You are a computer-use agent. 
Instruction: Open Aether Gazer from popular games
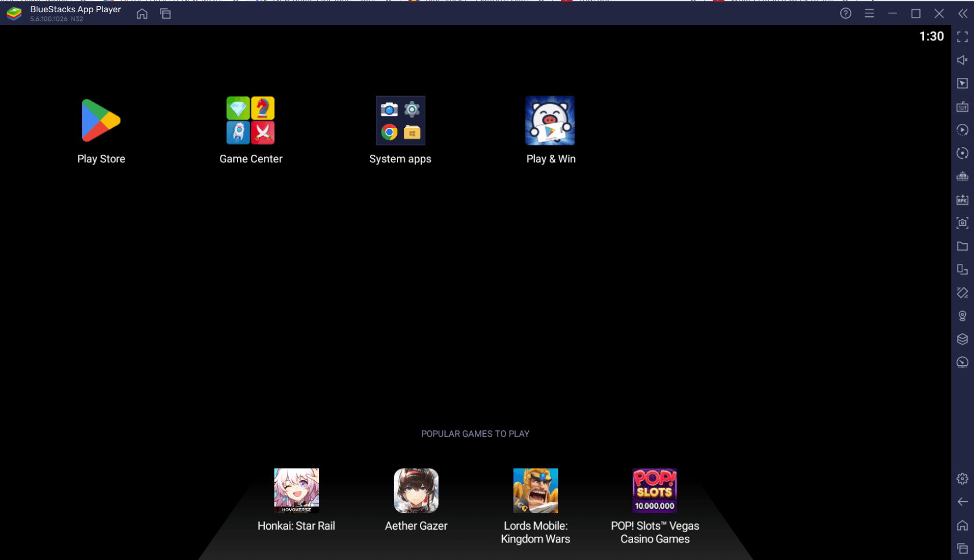(x=416, y=490)
